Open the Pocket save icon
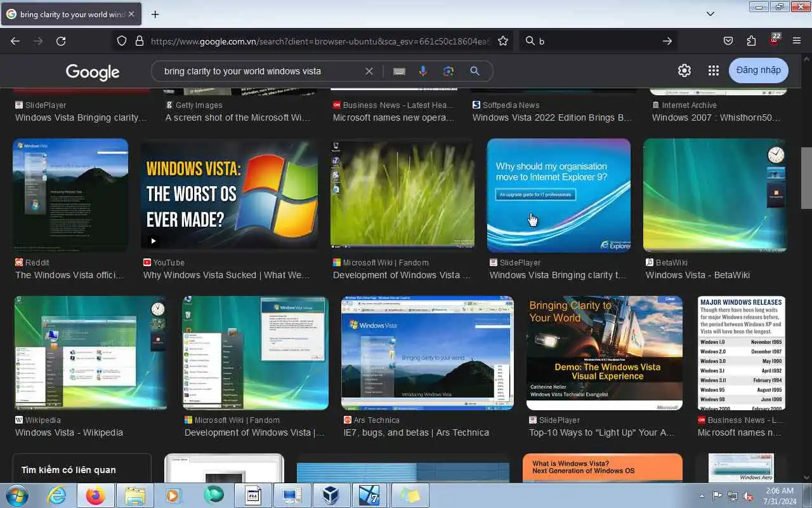This screenshot has height=508, width=812. (728, 41)
